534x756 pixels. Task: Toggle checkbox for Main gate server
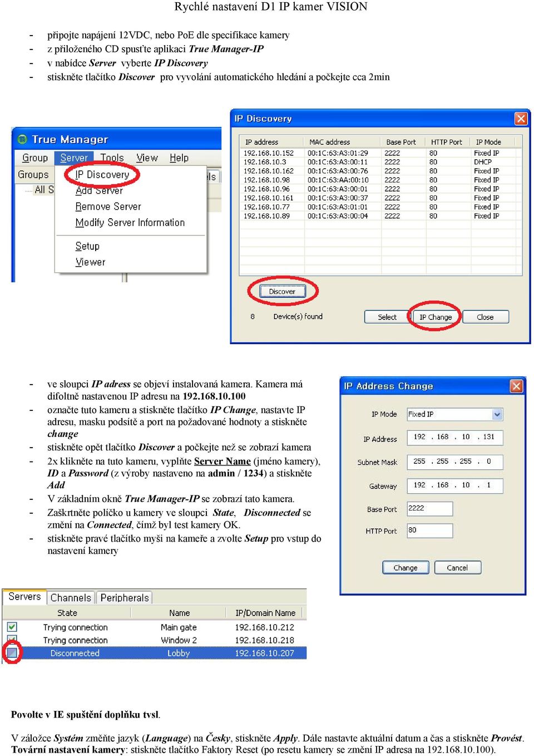tap(12, 627)
